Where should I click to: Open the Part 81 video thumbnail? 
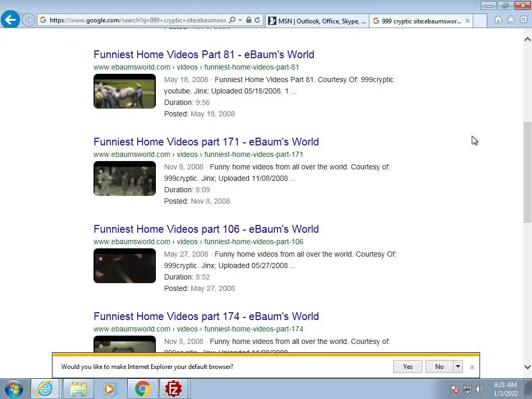[x=125, y=91]
